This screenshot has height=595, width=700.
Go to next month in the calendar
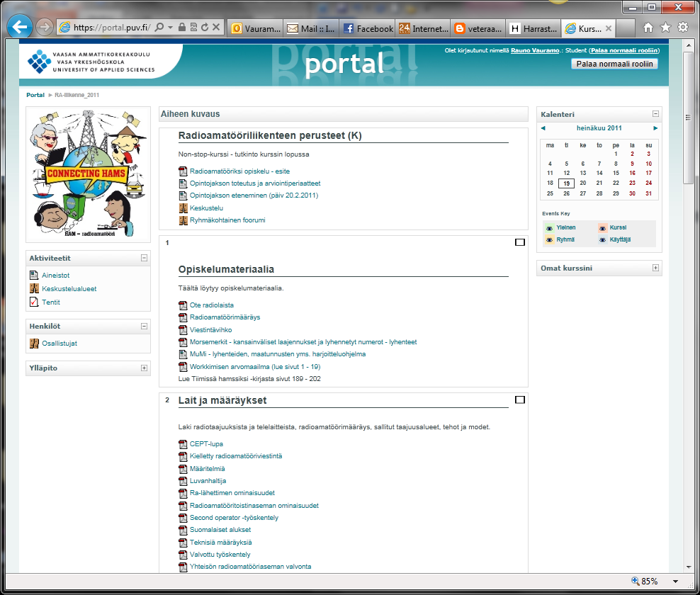655,128
